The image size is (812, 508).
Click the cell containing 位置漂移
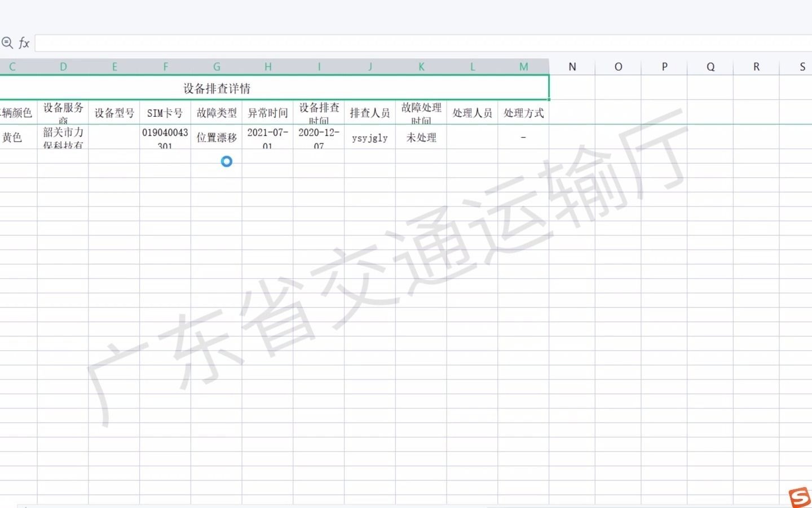(217, 137)
